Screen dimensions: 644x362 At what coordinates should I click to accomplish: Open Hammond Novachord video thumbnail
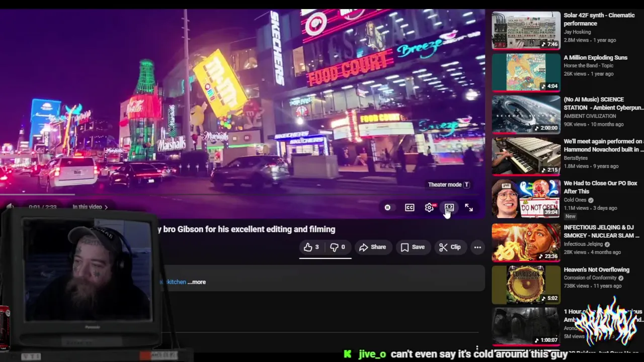tap(526, 156)
